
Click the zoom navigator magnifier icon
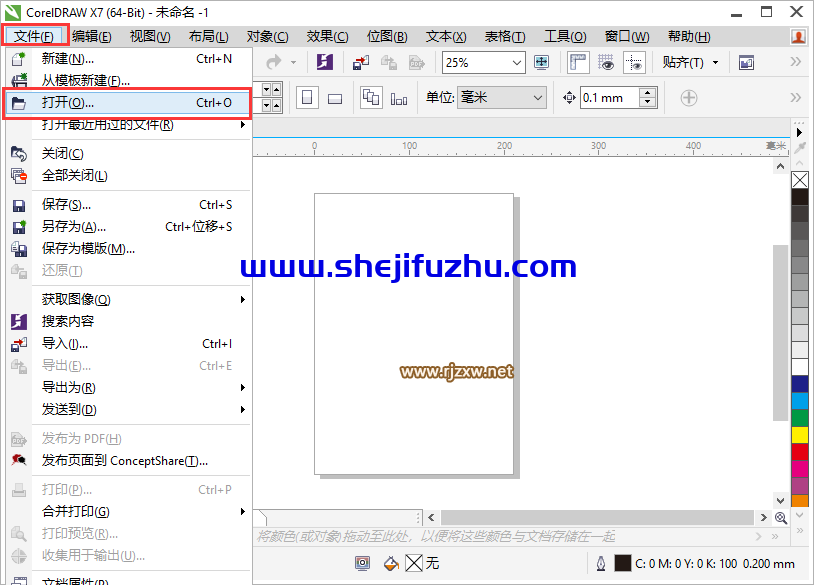point(781,518)
